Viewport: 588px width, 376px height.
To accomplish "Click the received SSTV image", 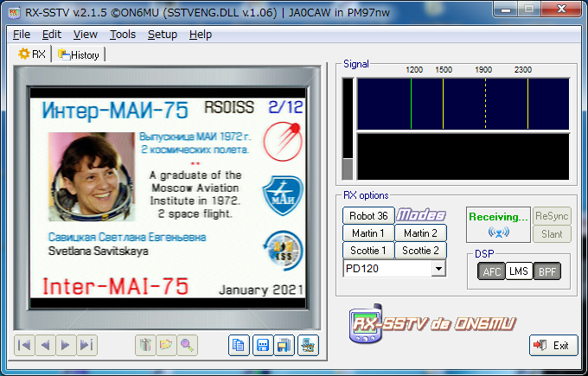I will point(168,198).
